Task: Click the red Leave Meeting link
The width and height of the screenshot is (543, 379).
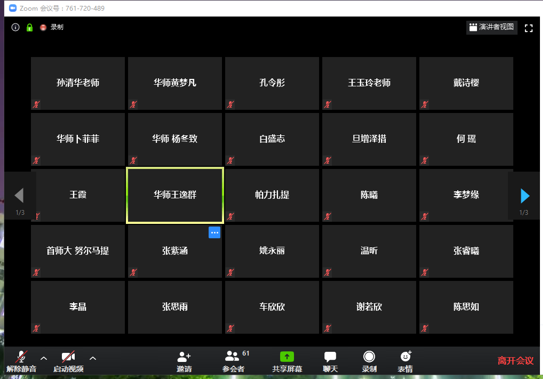Action: (x=515, y=361)
